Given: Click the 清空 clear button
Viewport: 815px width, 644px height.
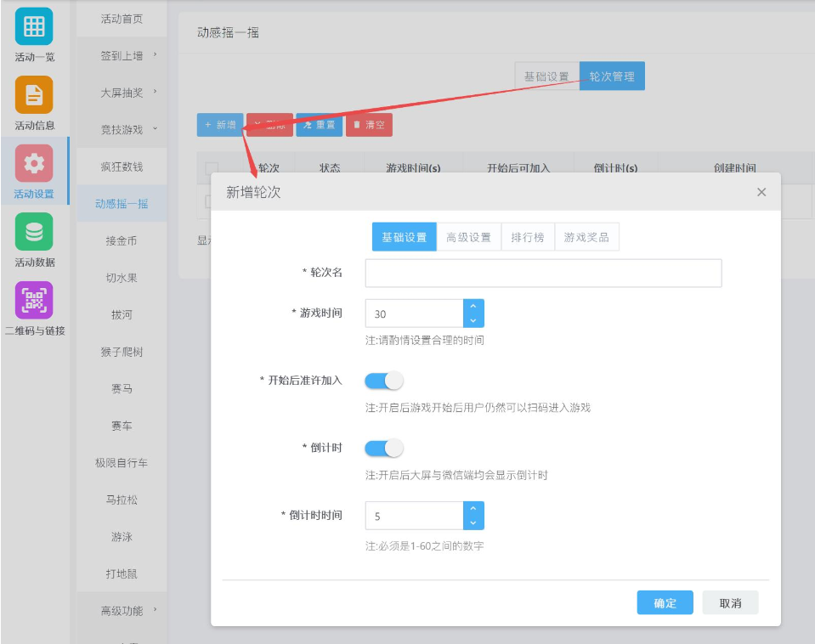Looking at the screenshot, I should click(369, 125).
